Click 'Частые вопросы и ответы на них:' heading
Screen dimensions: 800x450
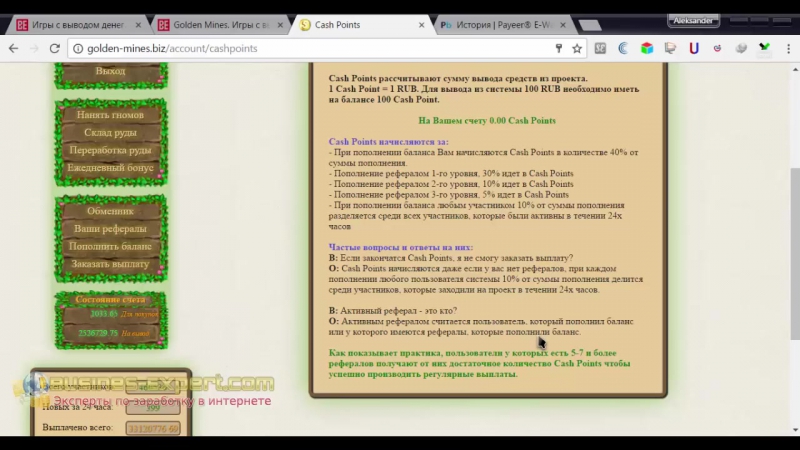401,247
